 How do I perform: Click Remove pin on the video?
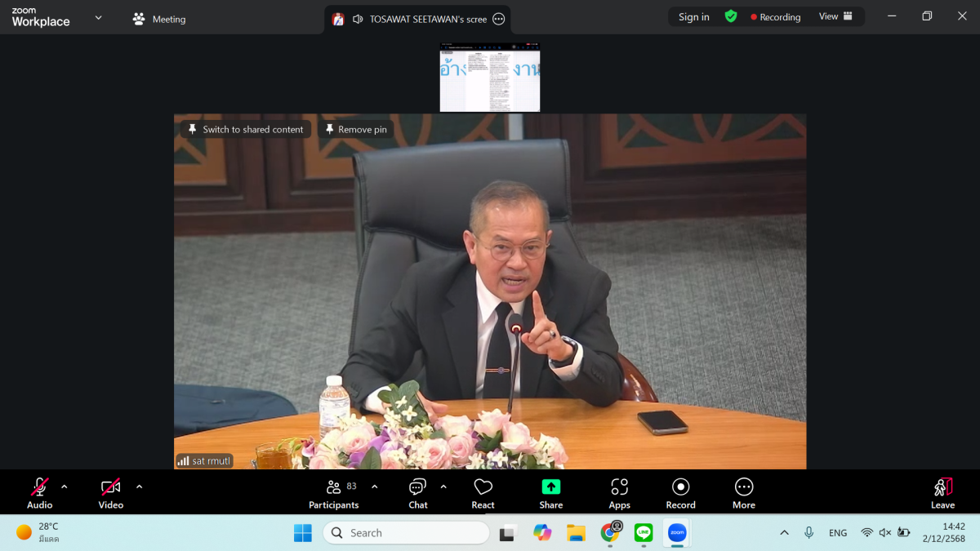click(355, 129)
